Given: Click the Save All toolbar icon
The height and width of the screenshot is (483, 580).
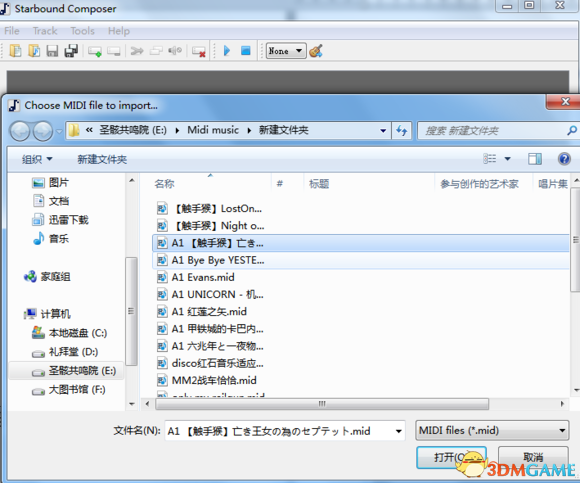Looking at the screenshot, I should (x=71, y=51).
